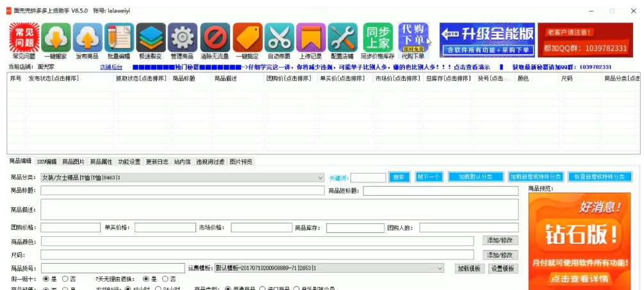This screenshot has width=644, height=290.
Task: Switch to the 商品编辑 tab
Action: (21, 161)
